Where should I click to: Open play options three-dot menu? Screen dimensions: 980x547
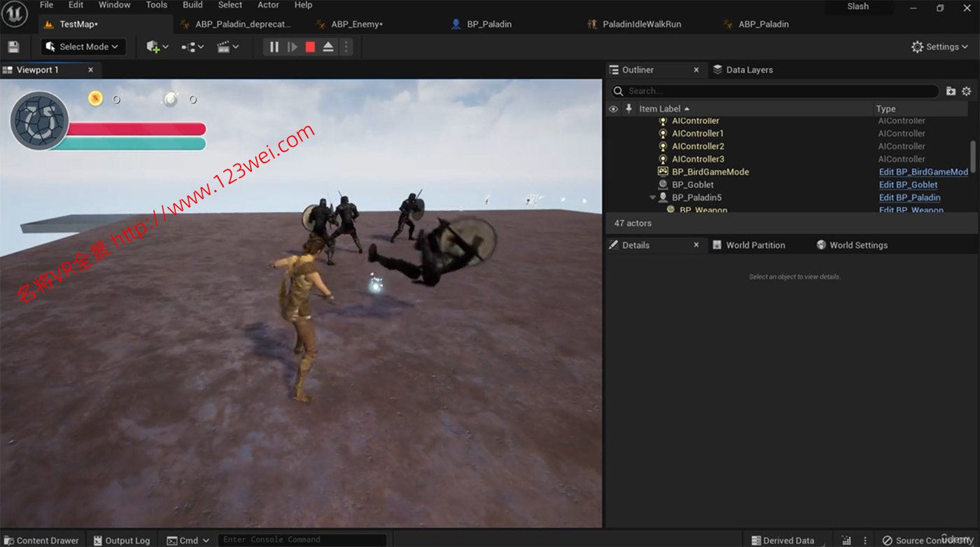[x=346, y=47]
